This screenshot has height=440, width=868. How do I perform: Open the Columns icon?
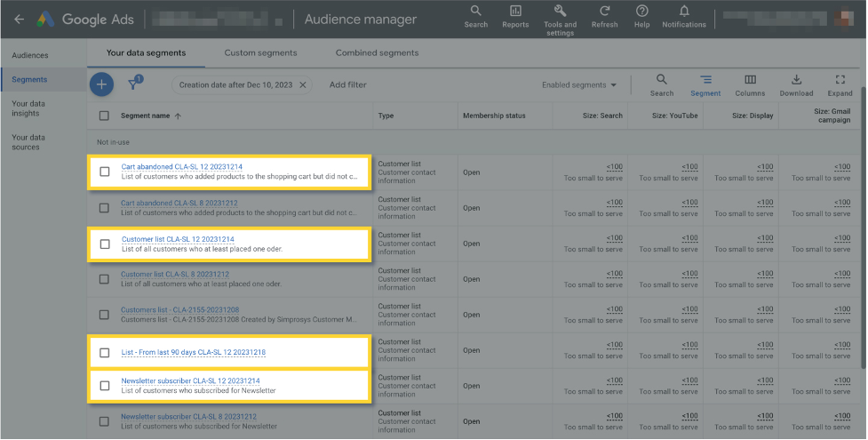(750, 84)
